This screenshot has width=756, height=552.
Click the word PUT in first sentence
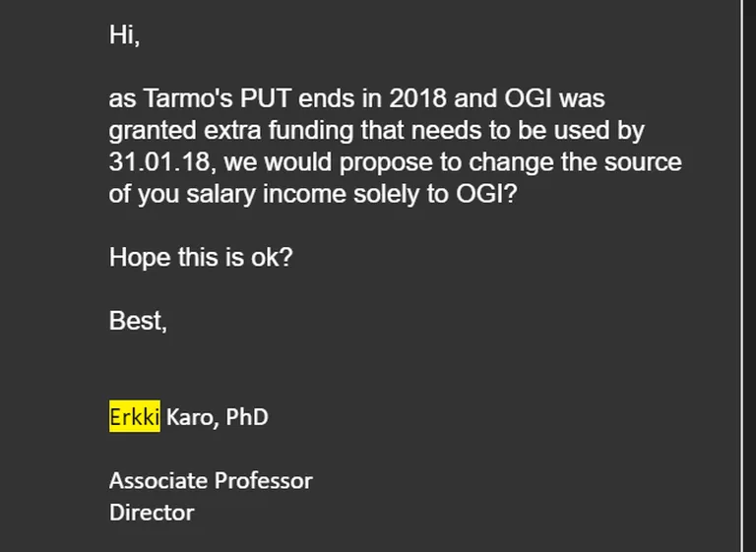pyautogui.click(x=266, y=98)
